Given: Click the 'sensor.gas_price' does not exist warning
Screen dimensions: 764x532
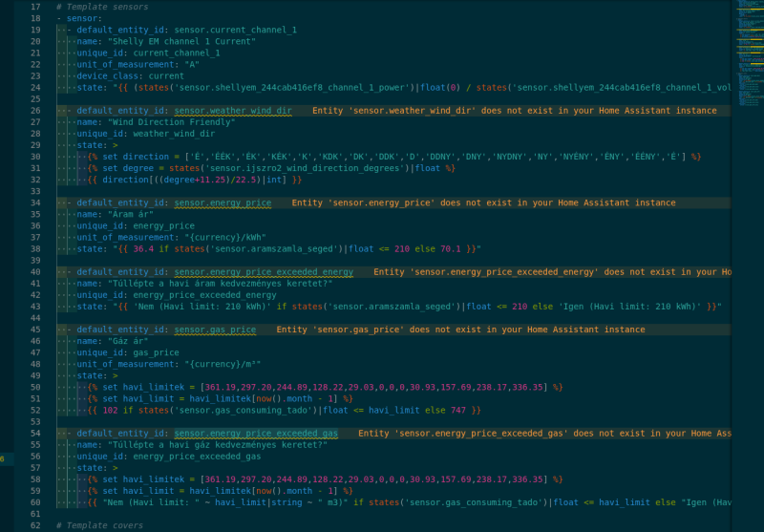Looking at the screenshot, I should pos(460,330).
